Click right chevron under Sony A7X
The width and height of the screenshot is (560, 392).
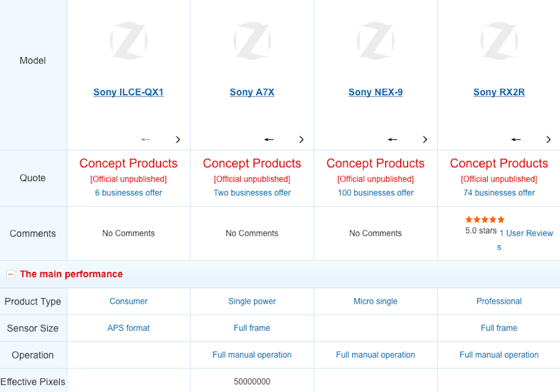coord(302,139)
